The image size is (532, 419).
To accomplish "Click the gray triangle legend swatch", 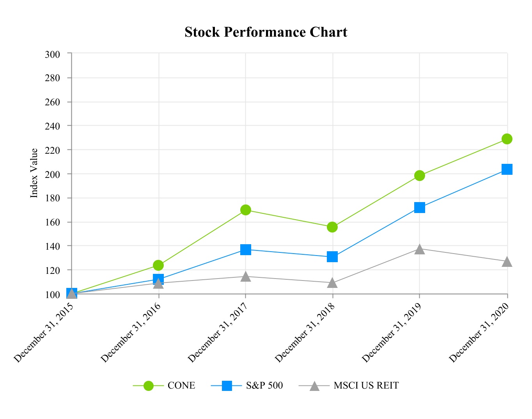I will click(x=314, y=386).
